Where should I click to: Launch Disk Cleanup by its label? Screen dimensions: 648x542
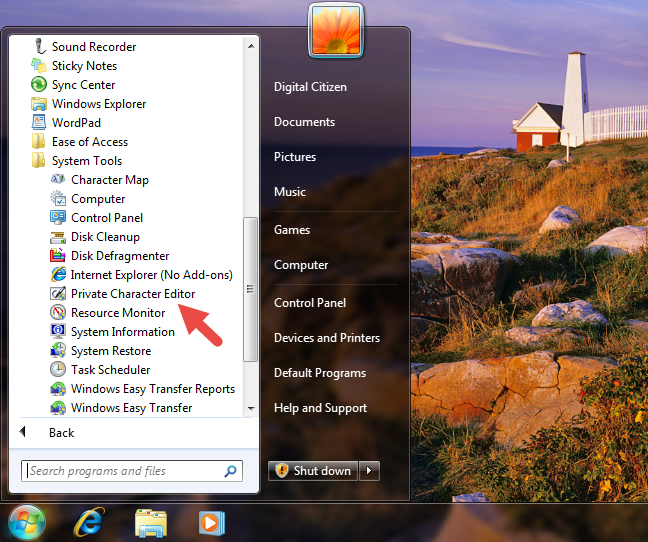click(x=105, y=237)
